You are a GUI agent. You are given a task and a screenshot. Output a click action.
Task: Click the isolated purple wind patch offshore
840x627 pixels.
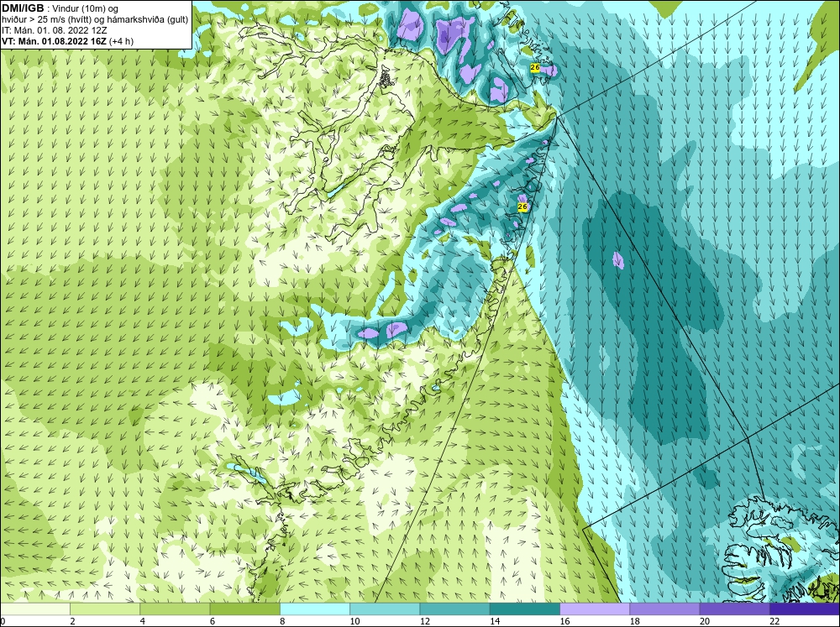[x=618, y=260]
